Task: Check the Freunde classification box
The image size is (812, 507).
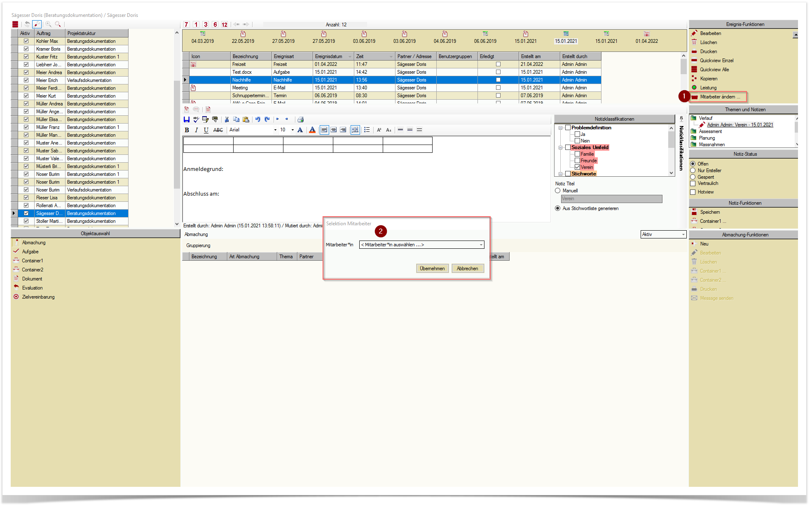Action: [577, 161]
